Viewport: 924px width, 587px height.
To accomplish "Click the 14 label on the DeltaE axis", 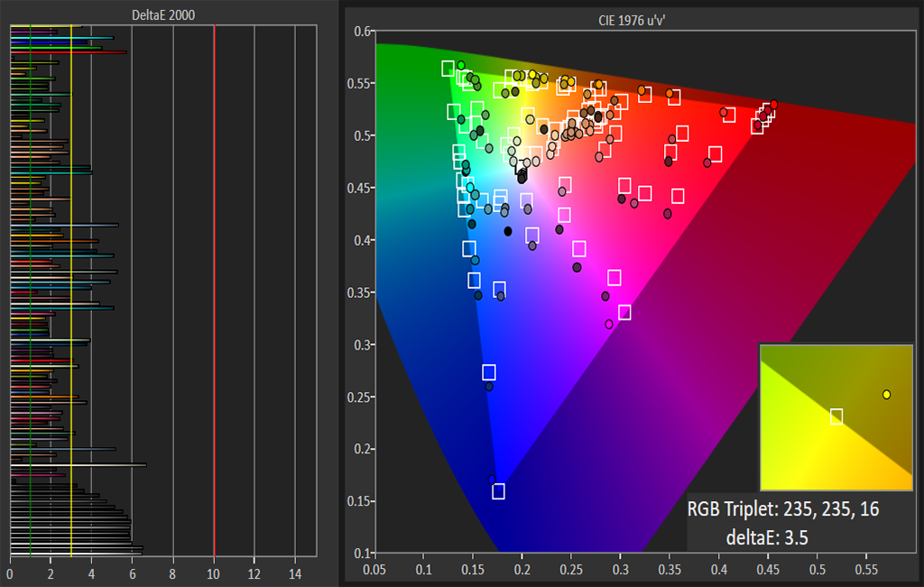I will [x=295, y=574].
